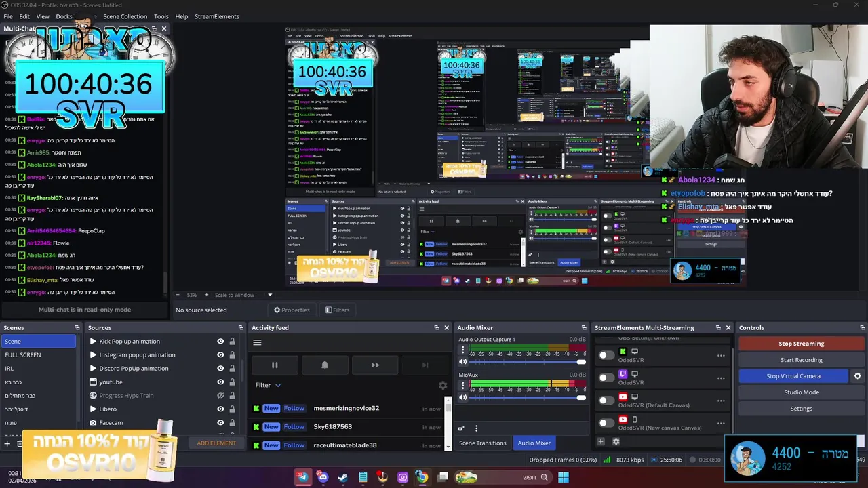
Task: Open the StreamElements menu
Action: tap(217, 16)
